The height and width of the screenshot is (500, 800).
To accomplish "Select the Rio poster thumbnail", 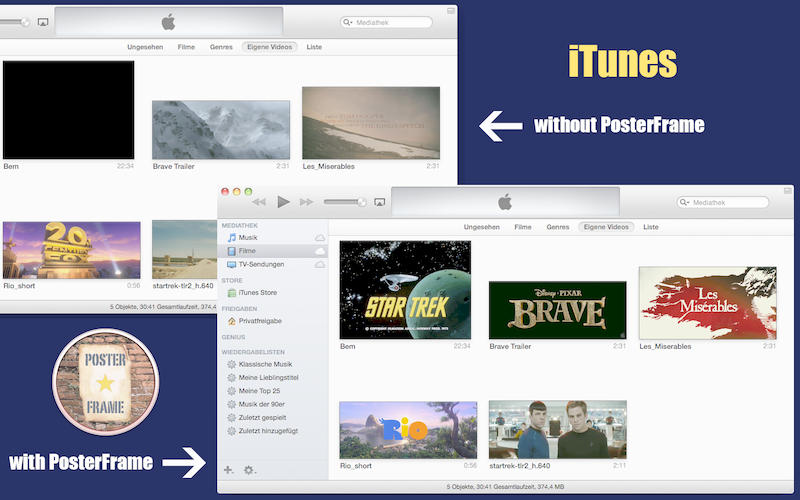I will pyautogui.click(x=408, y=430).
